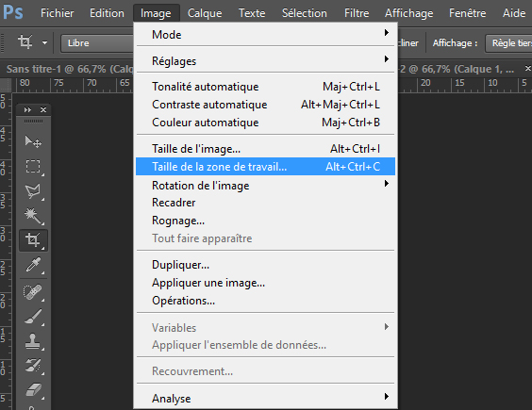The width and height of the screenshot is (532, 410).
Task: Select the Healing Brush tool
Action: [x=33, y=292]
